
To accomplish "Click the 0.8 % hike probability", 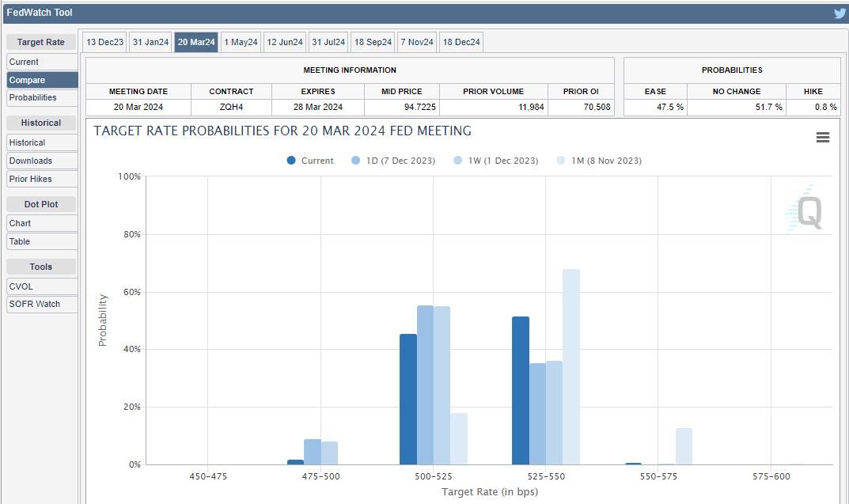I will pos(826,107).
